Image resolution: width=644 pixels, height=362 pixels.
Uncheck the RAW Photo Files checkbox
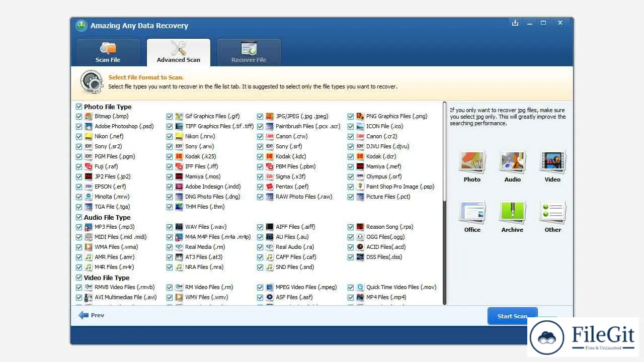(x=260, y=197)
